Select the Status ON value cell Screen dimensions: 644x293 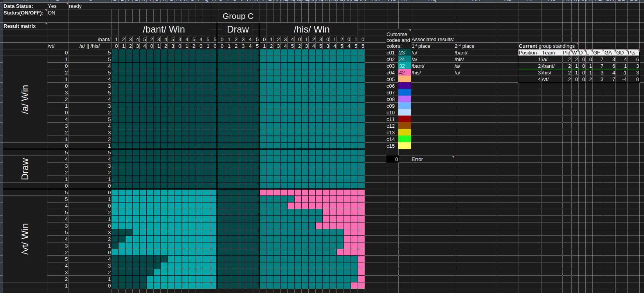[58, 13]
